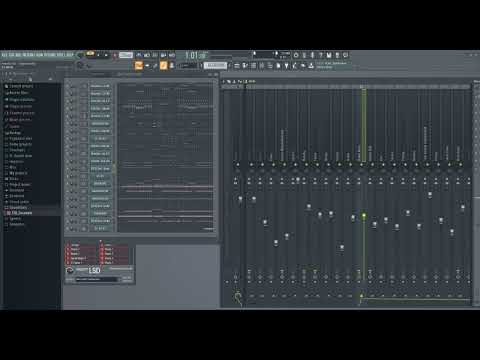480x360 pixels.
Task: Mute the master track in the mixer
Action: pos(238,165)
